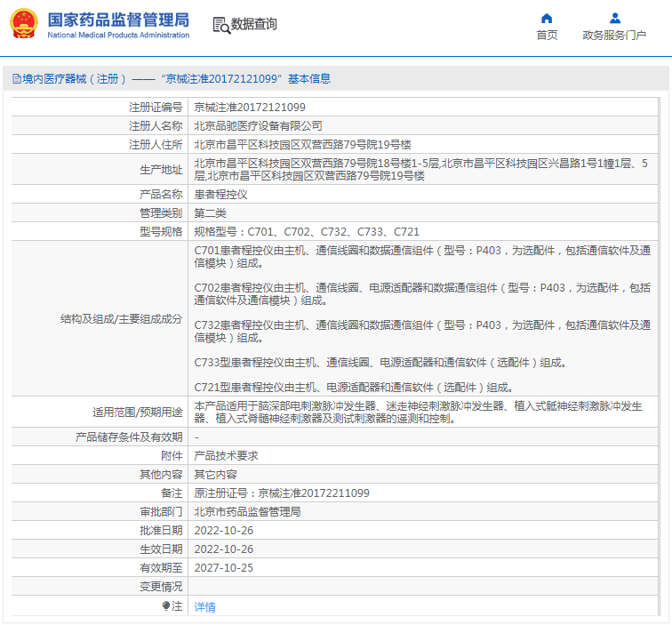Click the 首页 home icon
672x625 pixels.
[547, 18]
